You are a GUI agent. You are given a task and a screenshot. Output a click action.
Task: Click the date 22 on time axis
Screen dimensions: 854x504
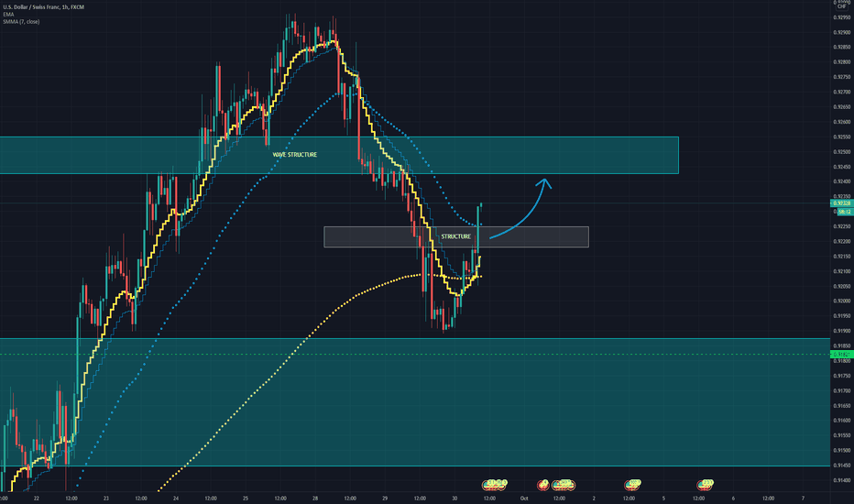click(x=37, y=498)
